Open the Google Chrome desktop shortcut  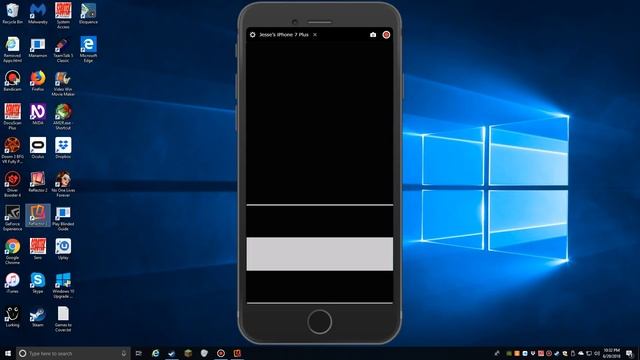pyautogui.click(x=12, y=251)
